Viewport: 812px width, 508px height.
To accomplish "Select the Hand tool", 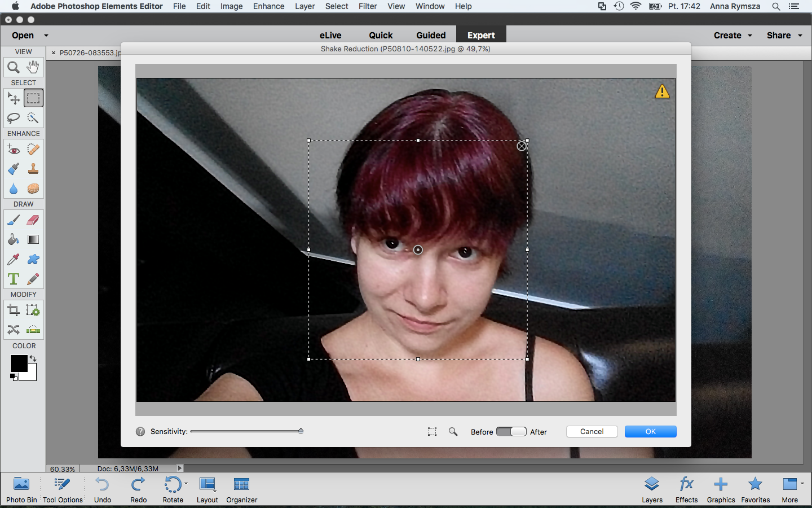I will [33, 67].
